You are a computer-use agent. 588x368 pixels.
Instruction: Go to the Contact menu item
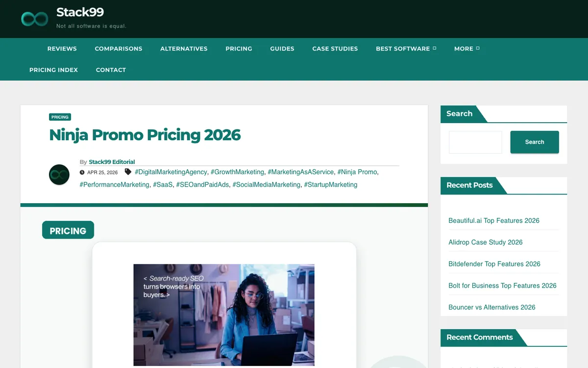pyautogui.click(x=111, y=70)
